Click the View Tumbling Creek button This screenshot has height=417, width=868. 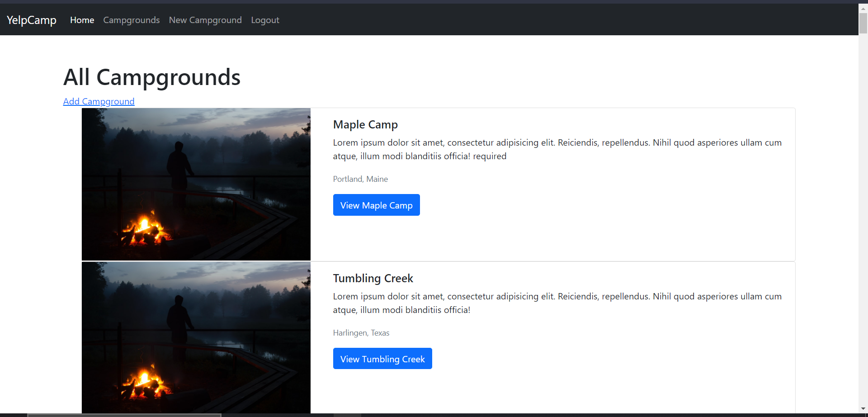tap(382, 359)
